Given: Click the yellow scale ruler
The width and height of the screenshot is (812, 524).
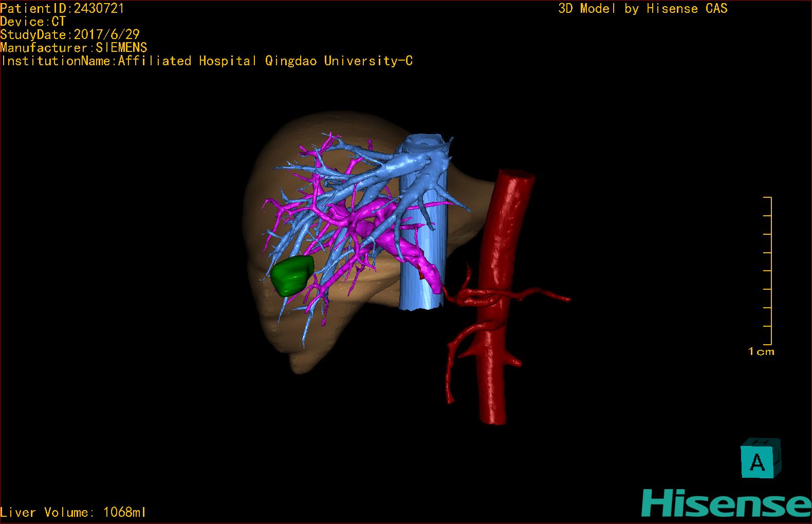Looking at the screenshot, I should [767, 271].
